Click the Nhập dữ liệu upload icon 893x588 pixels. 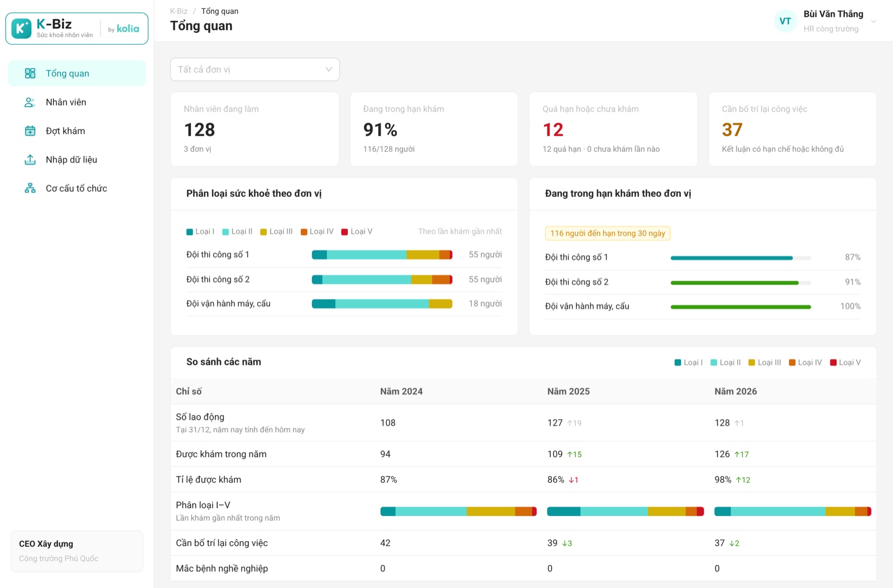[x=30, y=160]
